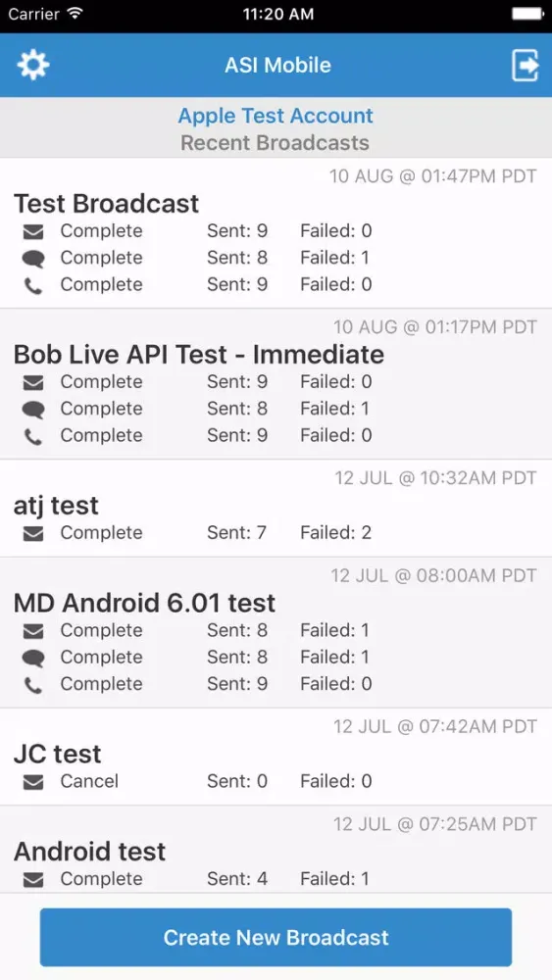Tap phone icon under MD Android 6.01 test

33,685
